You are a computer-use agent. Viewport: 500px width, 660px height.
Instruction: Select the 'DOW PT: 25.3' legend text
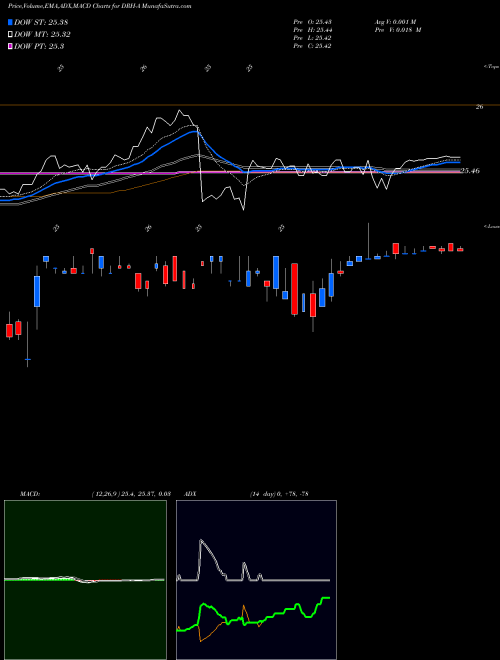[39, 47]
